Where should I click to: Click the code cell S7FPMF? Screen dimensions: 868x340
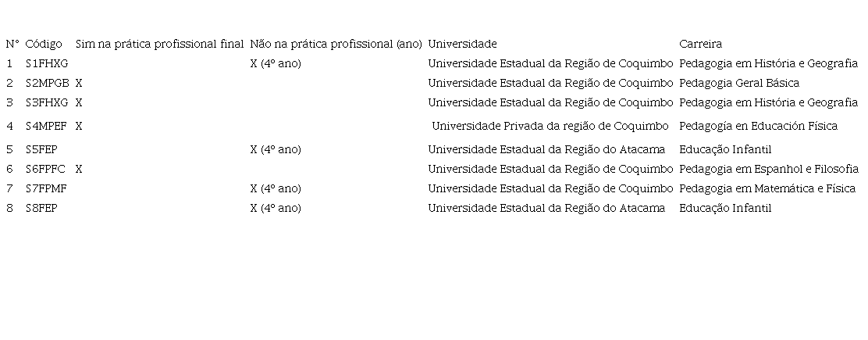pos(46,188)
